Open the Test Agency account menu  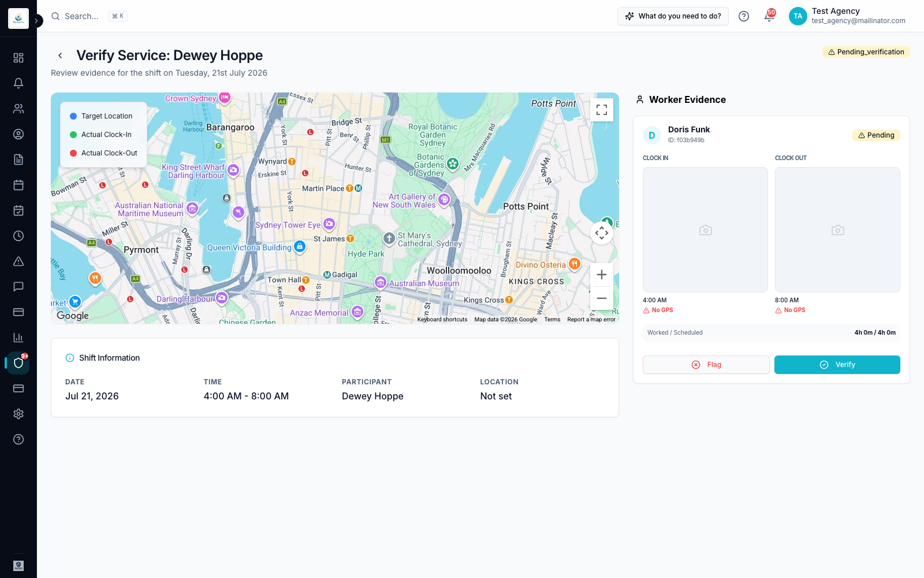pyautogui.click(x=847, y=16)
